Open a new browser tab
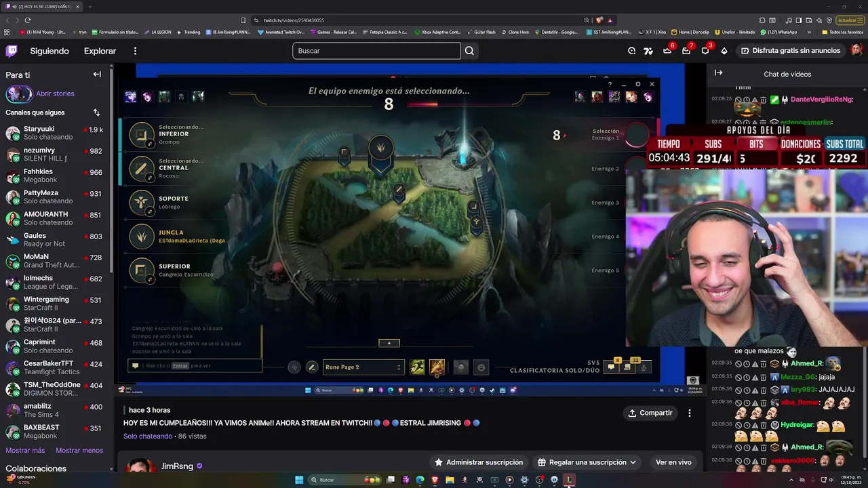This screenshot has height=488, width=868. [90, 7]
